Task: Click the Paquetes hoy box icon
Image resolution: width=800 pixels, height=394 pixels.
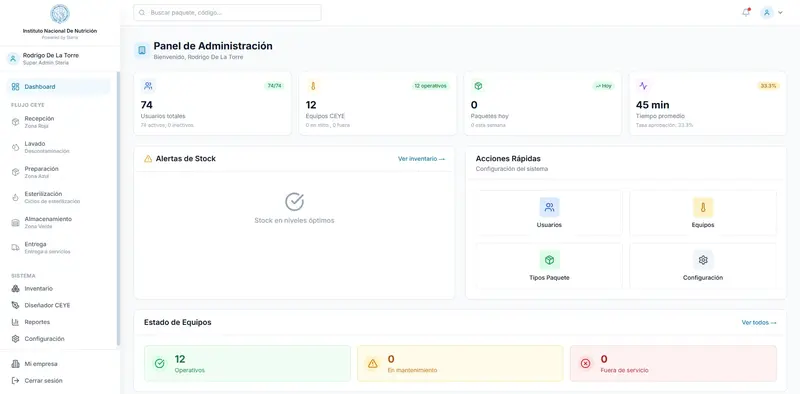Action: point(478,86)
